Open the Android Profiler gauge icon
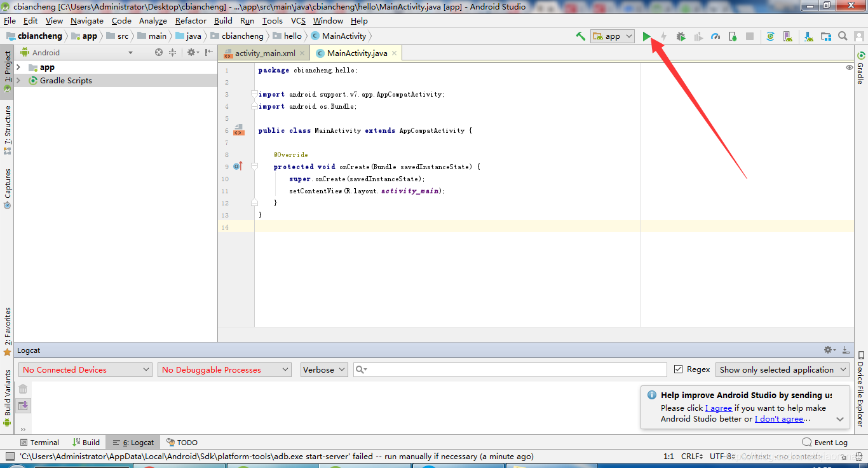 point(715,36)
